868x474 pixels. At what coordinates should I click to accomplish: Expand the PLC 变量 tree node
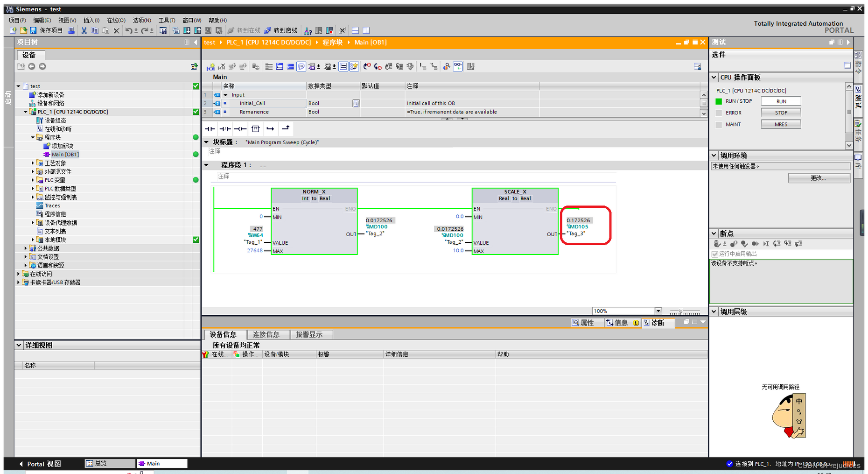click(33, 180)
